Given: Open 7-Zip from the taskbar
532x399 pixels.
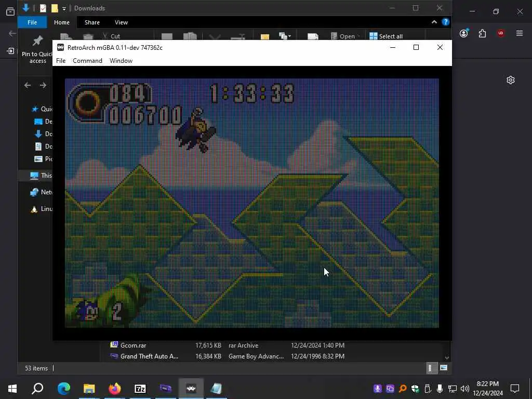Looking at the screenshot, I should pos(140,389).
